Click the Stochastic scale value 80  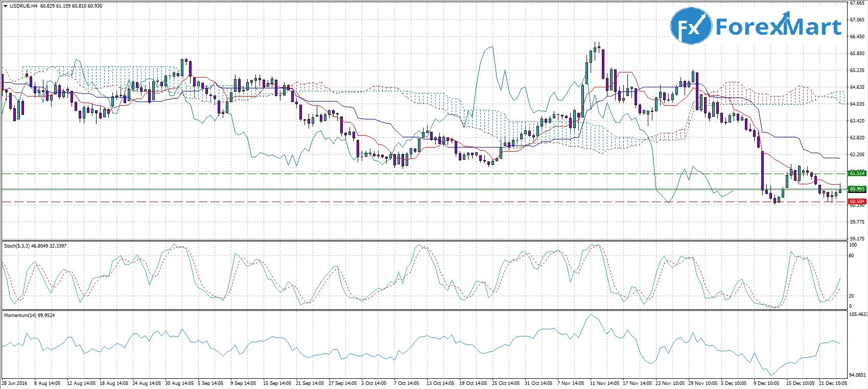[x=851, y=255]
